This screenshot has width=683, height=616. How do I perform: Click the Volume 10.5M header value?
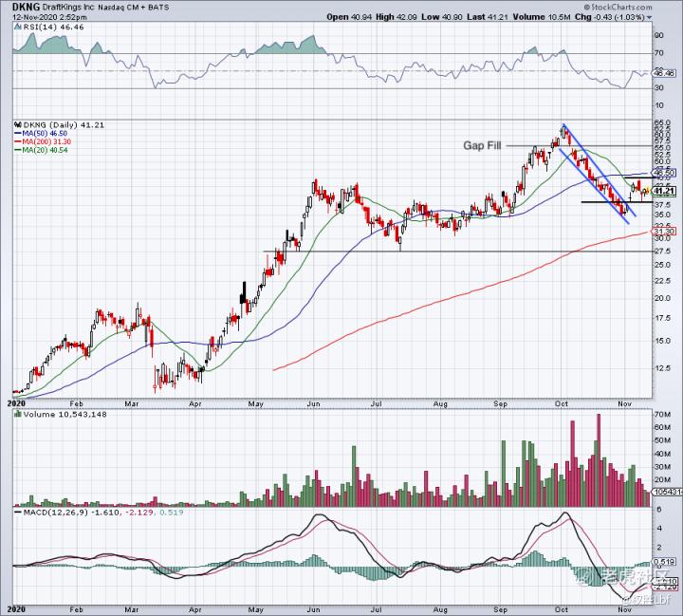[542, 17]
